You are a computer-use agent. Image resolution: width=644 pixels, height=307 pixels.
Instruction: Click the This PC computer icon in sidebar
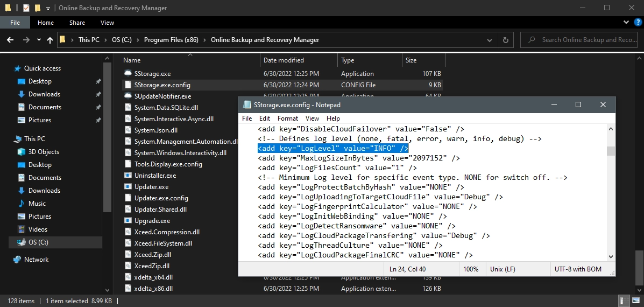click(17, 139)
